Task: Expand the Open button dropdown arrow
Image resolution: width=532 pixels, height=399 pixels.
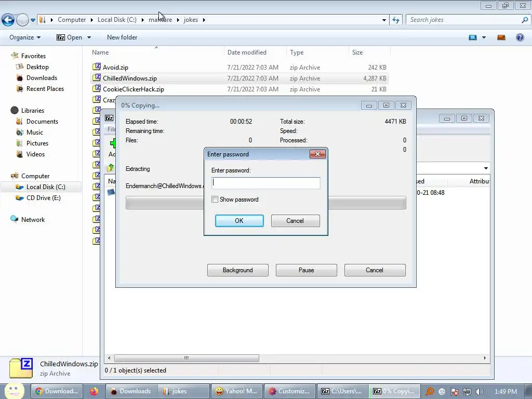Action: click(x=89, y=37)
